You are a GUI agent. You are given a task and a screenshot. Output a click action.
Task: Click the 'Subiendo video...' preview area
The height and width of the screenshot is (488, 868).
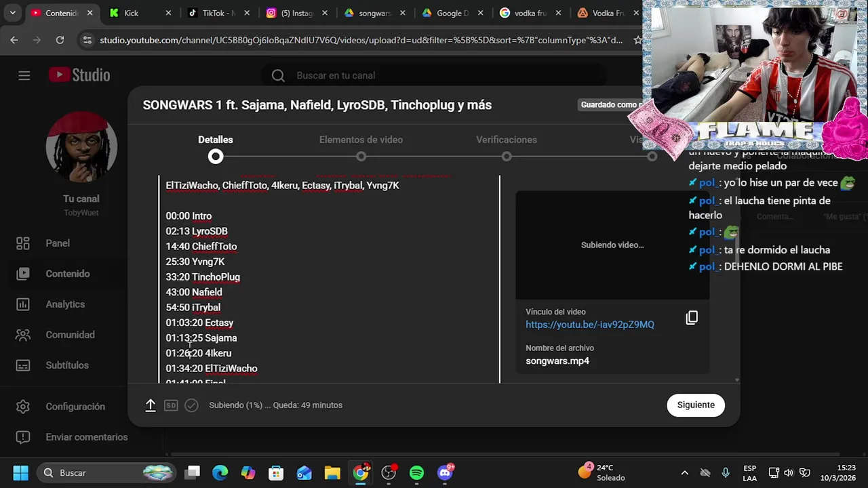tap(612, 245)
